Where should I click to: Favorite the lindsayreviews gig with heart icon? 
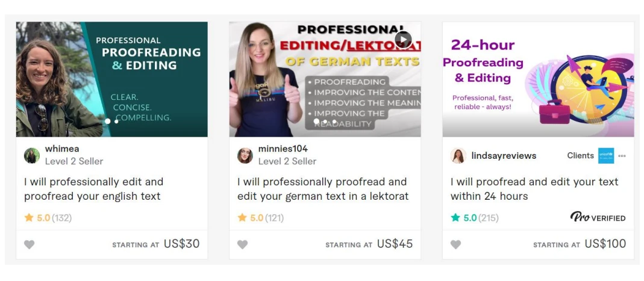click(x=455, y=244)
